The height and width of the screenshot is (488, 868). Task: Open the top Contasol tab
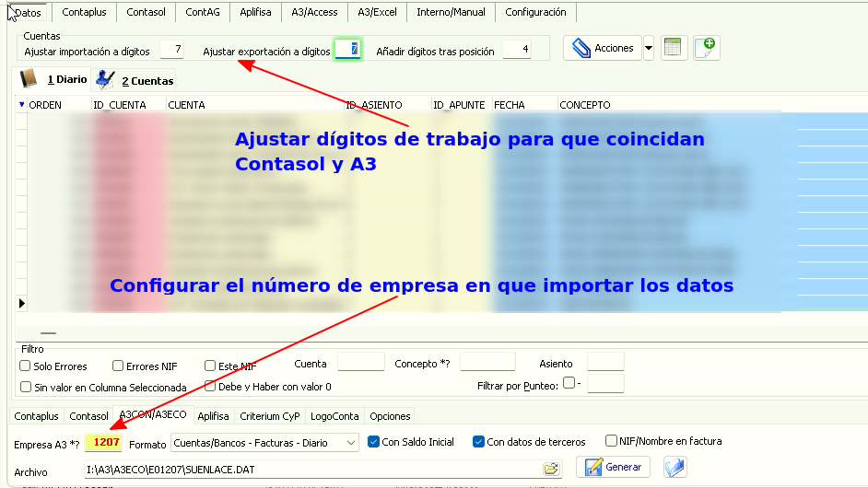pyautogui.click(x=146, y=12)
